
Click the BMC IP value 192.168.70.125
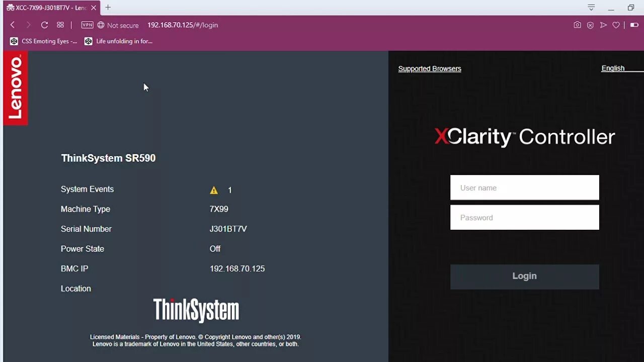click(237, 268)
